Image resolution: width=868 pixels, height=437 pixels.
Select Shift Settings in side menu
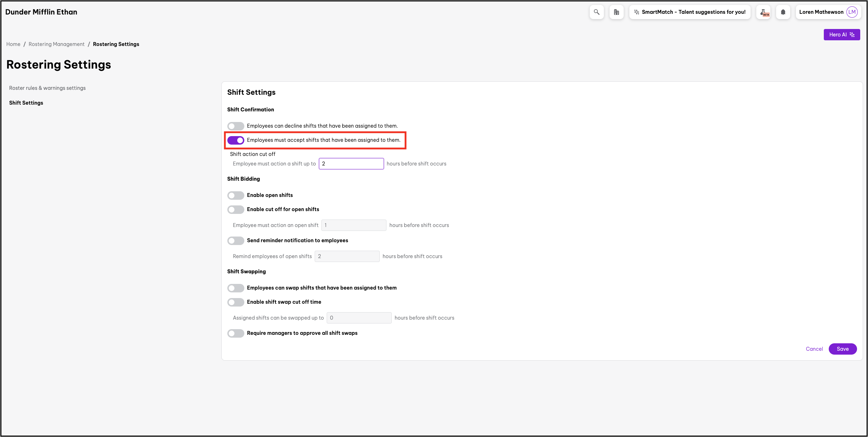point(26,103)
